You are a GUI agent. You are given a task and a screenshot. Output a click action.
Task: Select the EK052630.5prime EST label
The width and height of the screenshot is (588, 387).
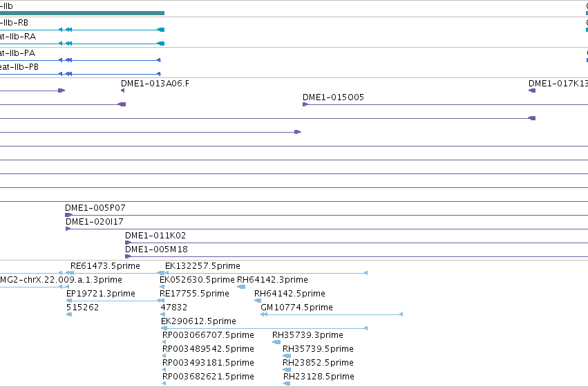tap(197, 280)
